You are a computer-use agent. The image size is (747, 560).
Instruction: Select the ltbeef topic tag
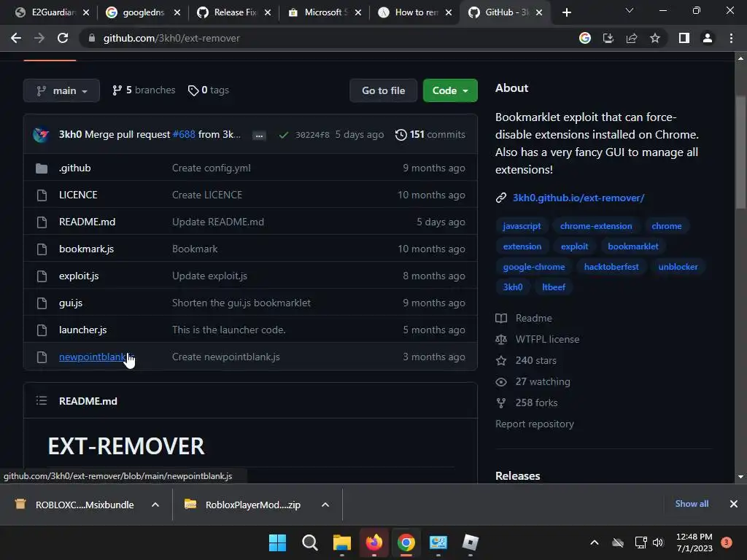(x=554, y=287)
